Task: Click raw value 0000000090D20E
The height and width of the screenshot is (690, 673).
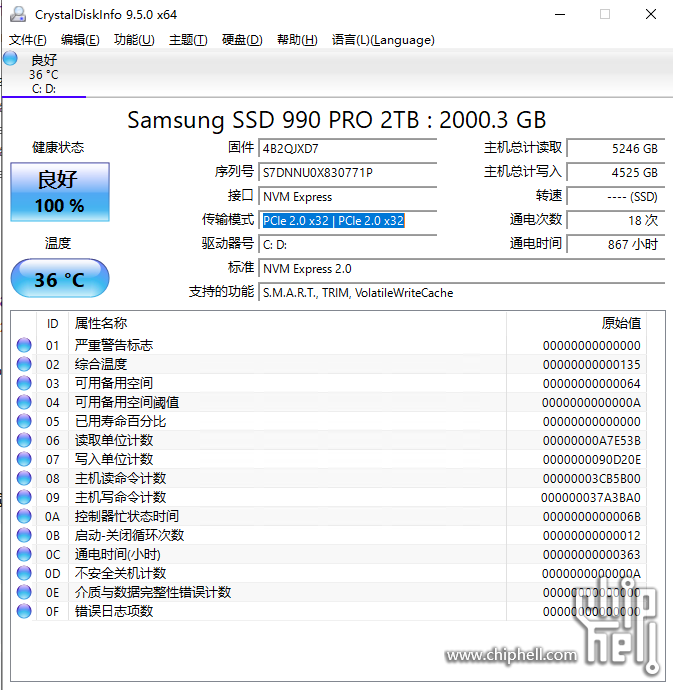Action: tap(592, 459)
